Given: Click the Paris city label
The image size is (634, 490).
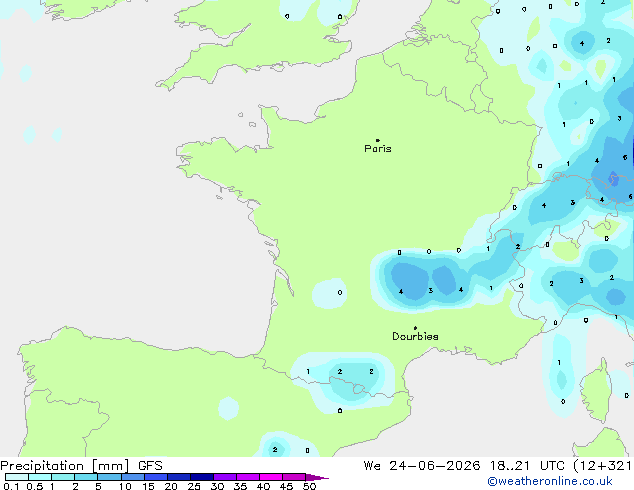Looking at the screenshot, I should [x=378, y=149].
